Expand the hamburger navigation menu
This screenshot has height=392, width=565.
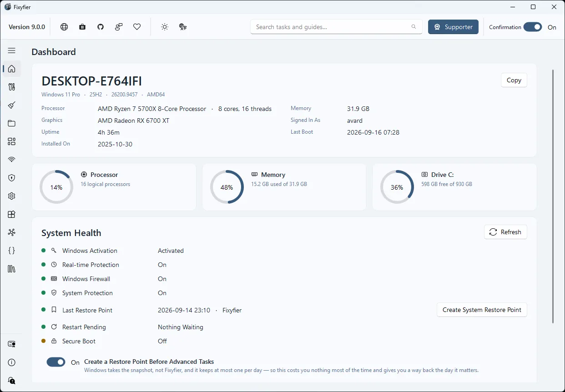pos(12,50)
